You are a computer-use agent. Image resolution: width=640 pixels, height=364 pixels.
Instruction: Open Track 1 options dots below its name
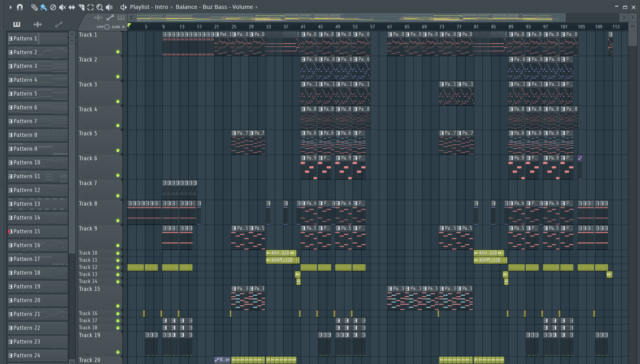(x=87, y=53)
